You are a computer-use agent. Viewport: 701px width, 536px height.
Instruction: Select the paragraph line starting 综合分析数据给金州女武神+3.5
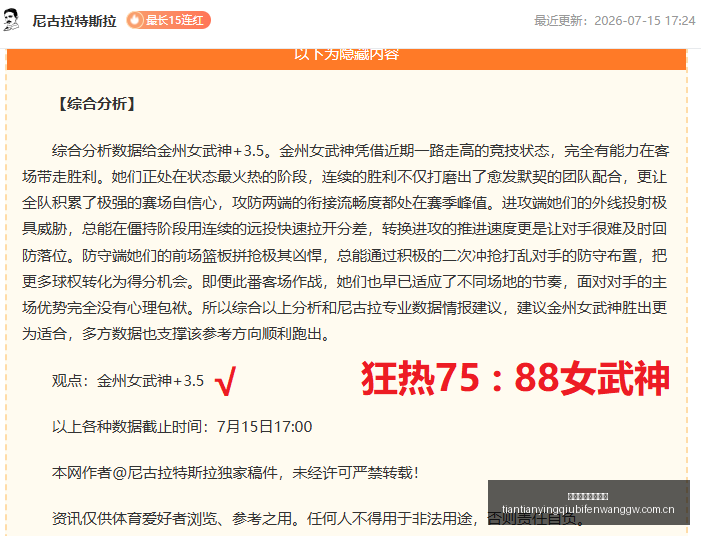click(x=360, y=151)
